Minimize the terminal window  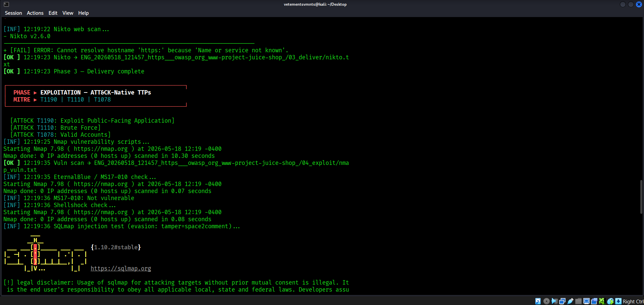[623, 4]
